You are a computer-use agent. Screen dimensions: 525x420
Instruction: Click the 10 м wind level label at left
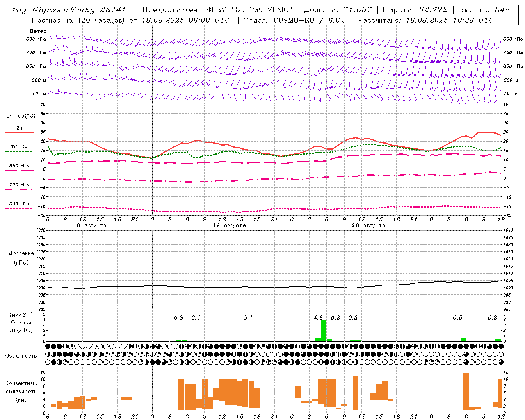[x=39, y=94]
